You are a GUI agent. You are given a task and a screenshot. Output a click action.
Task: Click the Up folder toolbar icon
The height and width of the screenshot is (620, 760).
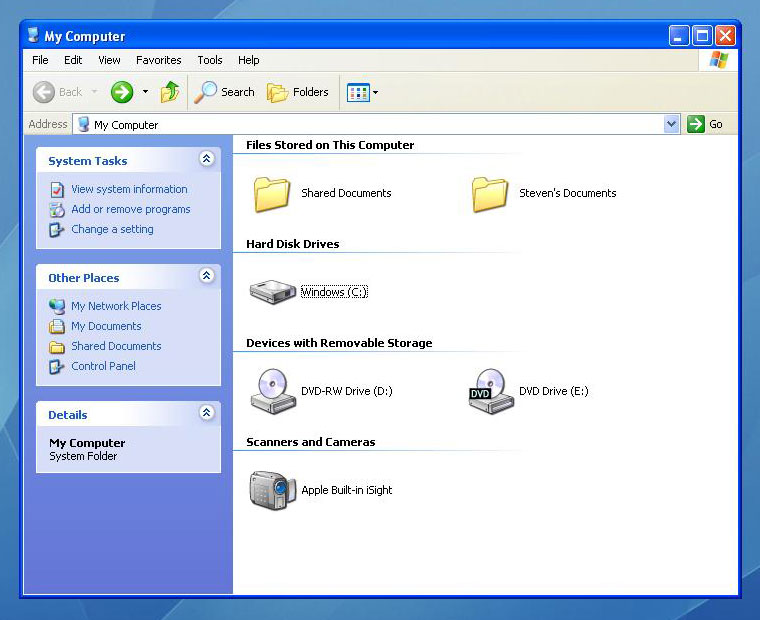(170, 92)
